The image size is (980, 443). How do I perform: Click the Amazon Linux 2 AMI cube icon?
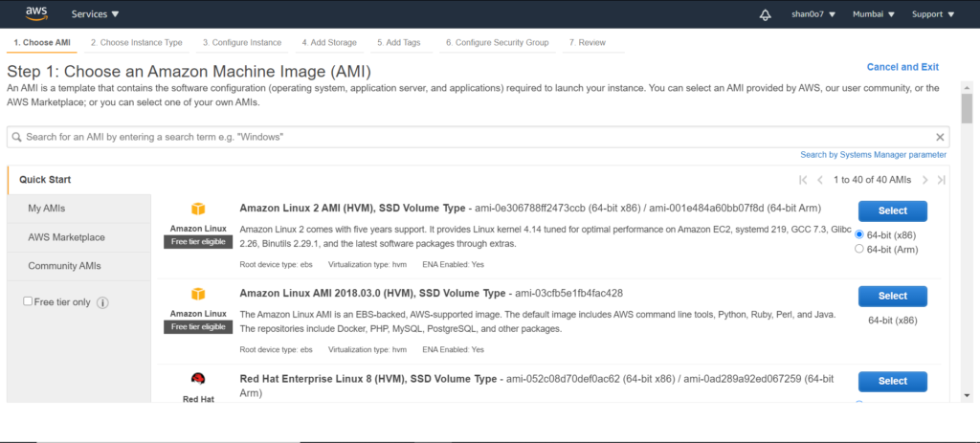198,209
